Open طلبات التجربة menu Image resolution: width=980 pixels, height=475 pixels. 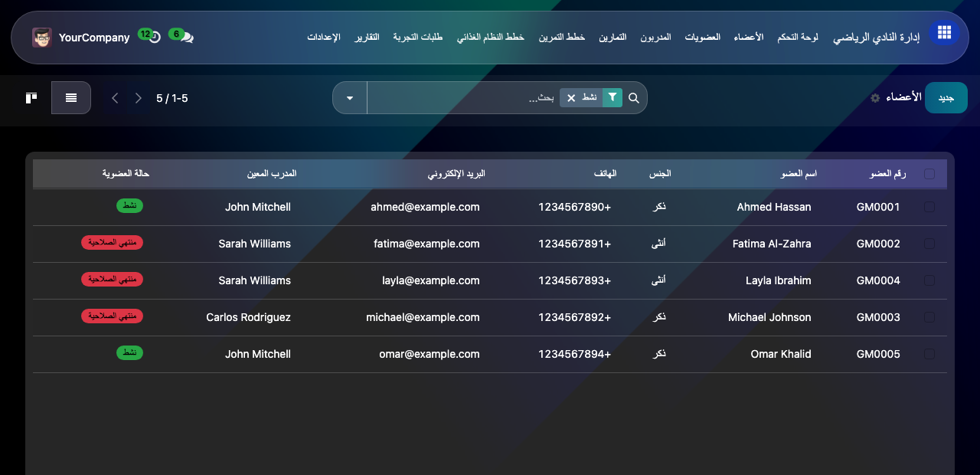[418, 37]
